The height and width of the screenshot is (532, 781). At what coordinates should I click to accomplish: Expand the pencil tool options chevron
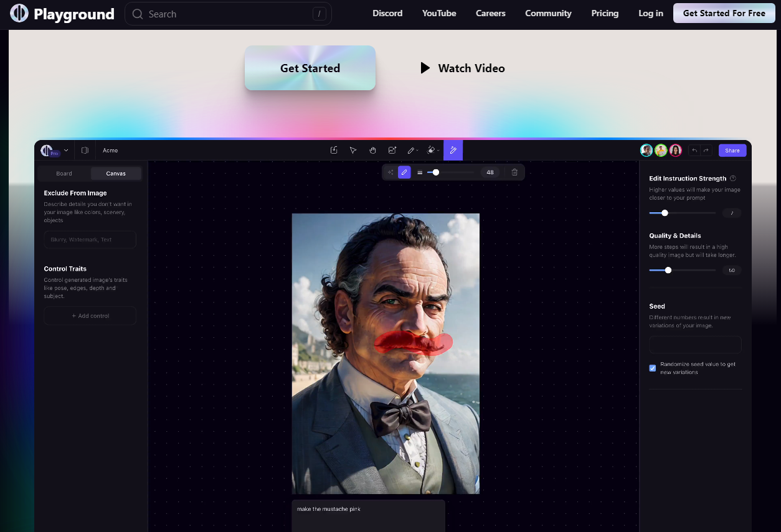[x=417, y=151]
